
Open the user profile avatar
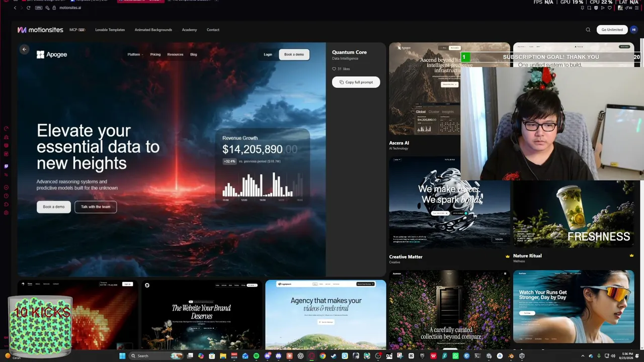tap(634, 30)
